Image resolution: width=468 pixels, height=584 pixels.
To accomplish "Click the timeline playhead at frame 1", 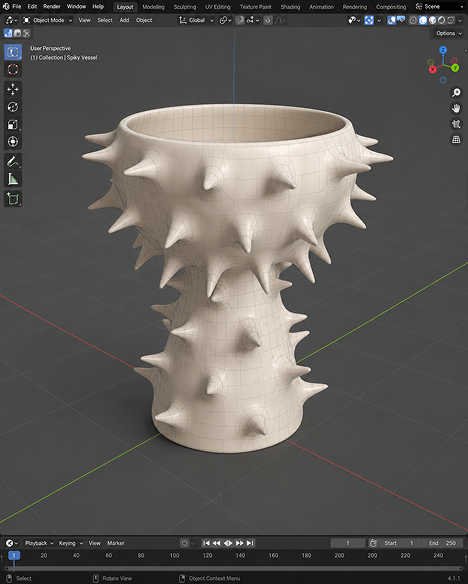I will coord(14,556).
